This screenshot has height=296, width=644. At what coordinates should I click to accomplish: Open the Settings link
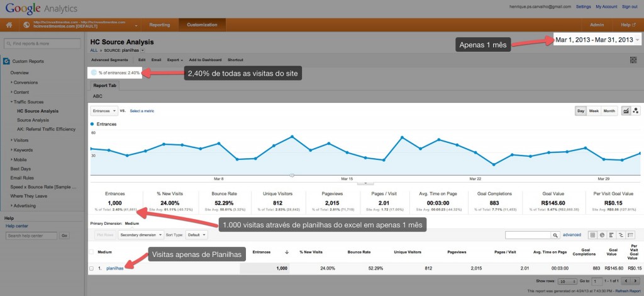583,6
